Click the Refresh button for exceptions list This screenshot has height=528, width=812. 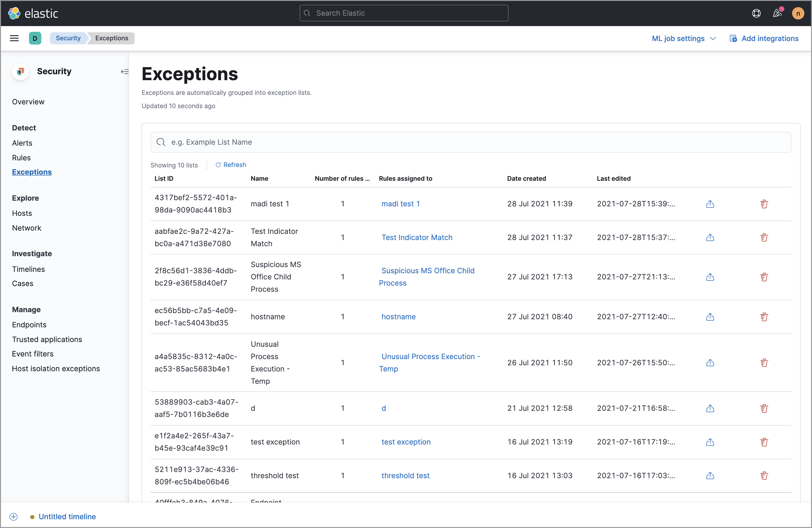230,164
